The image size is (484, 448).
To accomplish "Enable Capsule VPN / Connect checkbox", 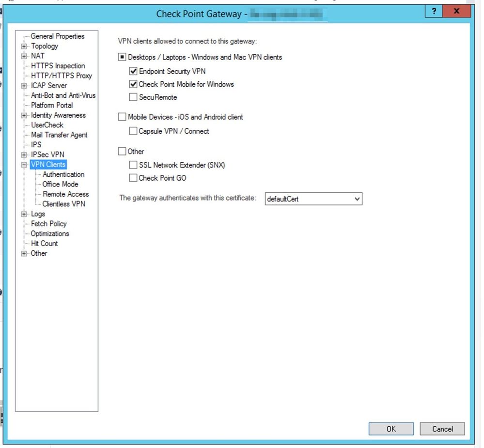I will click(x=133, y=131).
